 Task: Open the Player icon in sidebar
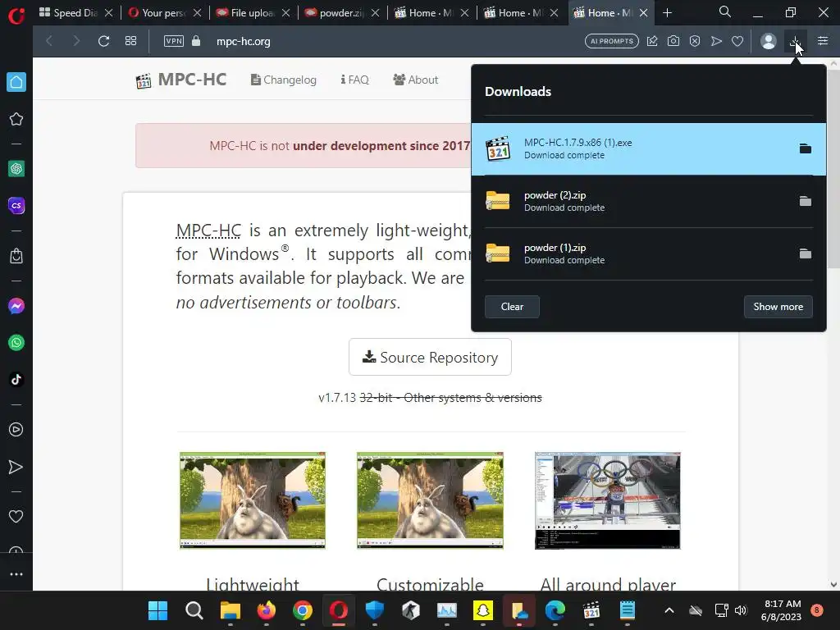16,430
